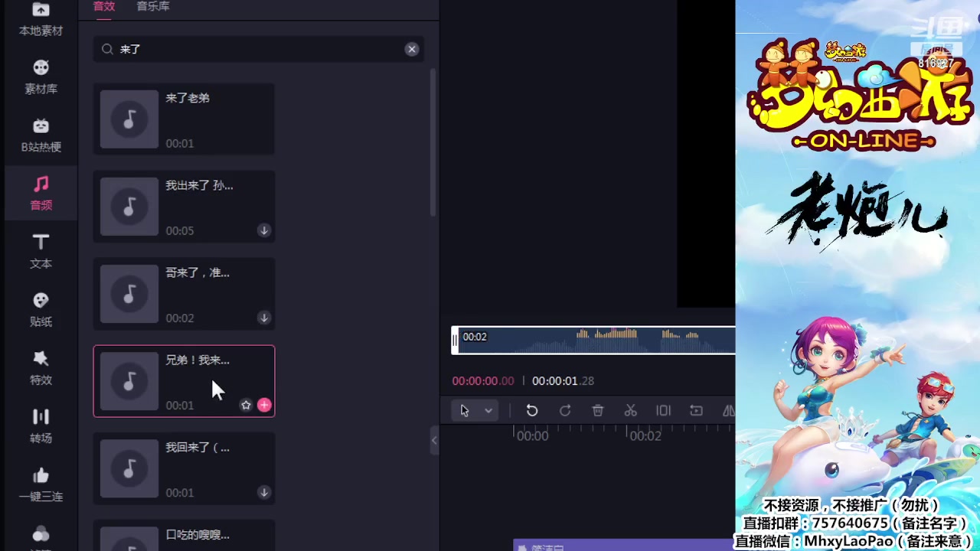The height and width of the screenshot is (551, 980).
Task: Download the 我回来了（... sound effect
Action: (264, 492)
